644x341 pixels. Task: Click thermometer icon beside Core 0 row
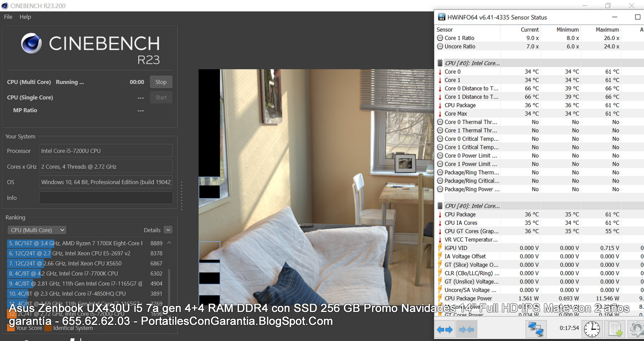tap(440, 72)
